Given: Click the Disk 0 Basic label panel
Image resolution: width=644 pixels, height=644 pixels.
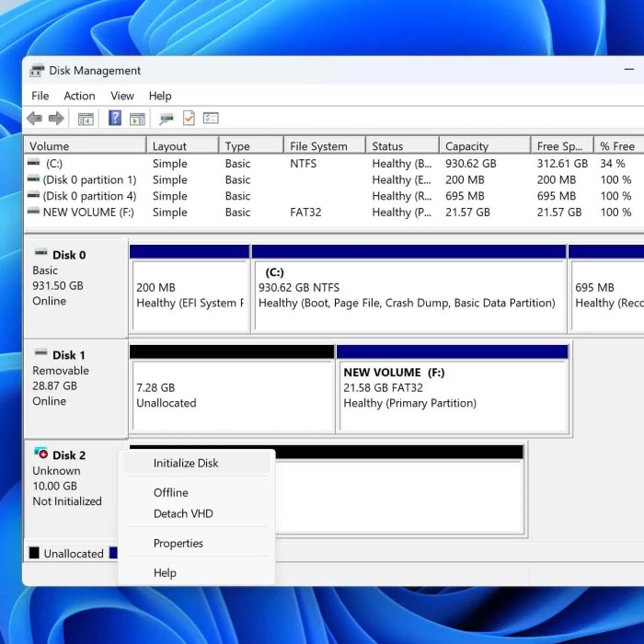Looking at the screenshot, I should [76, 288].
